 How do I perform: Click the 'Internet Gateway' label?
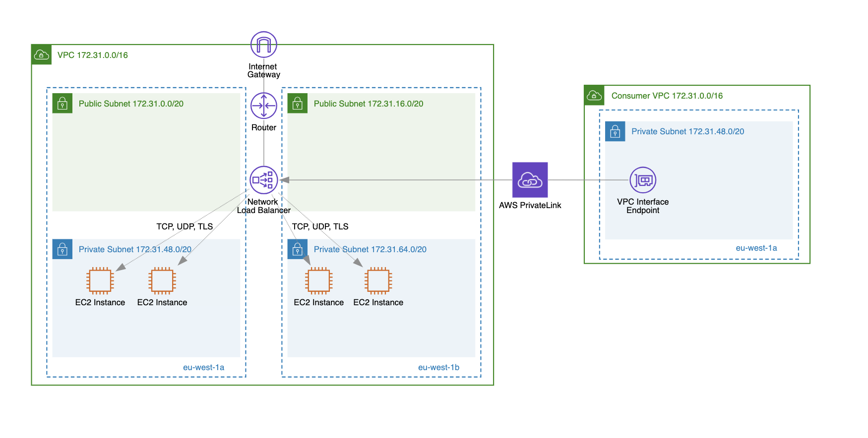[263, 70]
